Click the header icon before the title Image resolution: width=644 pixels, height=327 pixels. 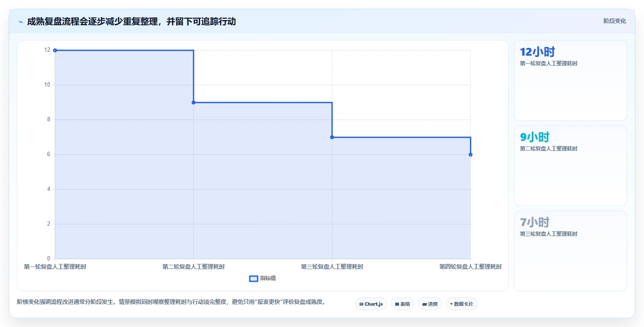[x=20, y=21]
